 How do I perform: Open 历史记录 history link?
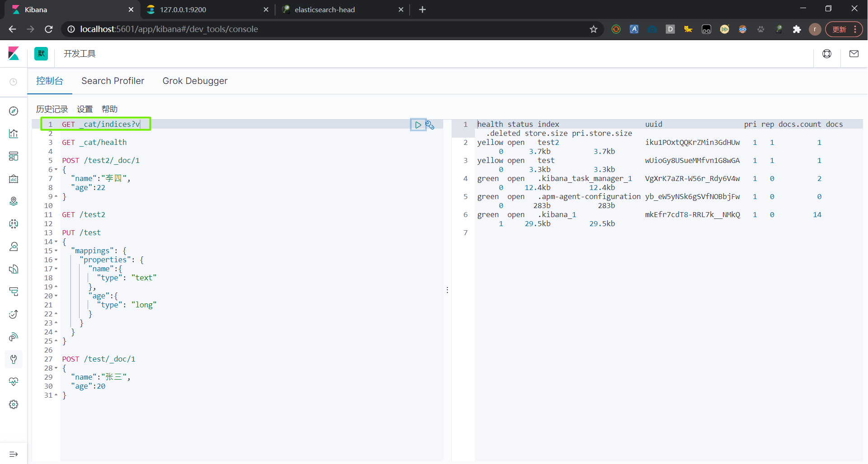click(52, 109)
